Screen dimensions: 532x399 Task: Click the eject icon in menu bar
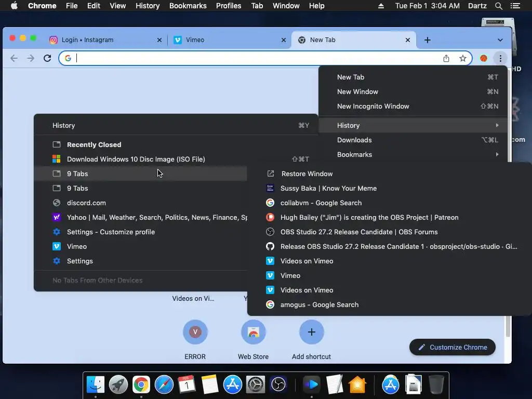tap(381, 6)
